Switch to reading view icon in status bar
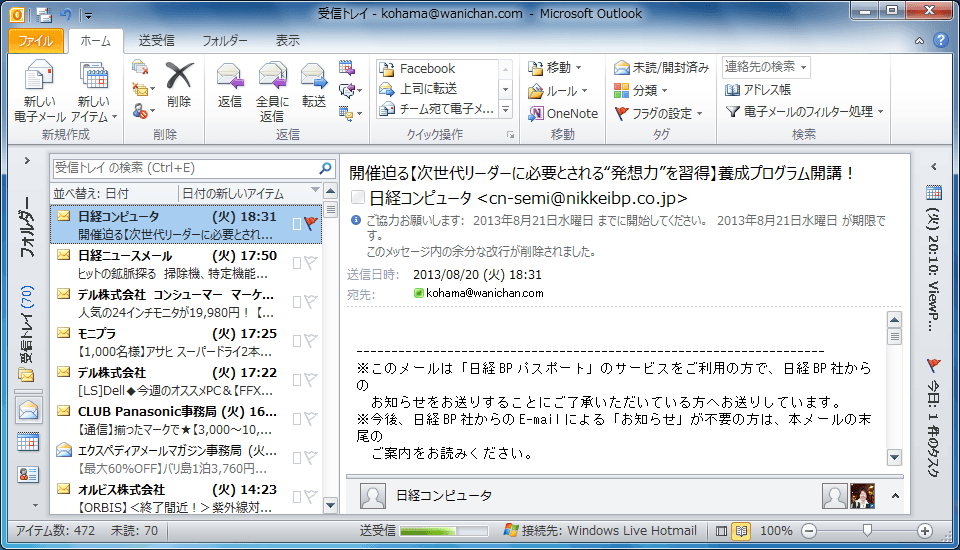The height and width of the screenshot is (550, 960). [741, 531]
